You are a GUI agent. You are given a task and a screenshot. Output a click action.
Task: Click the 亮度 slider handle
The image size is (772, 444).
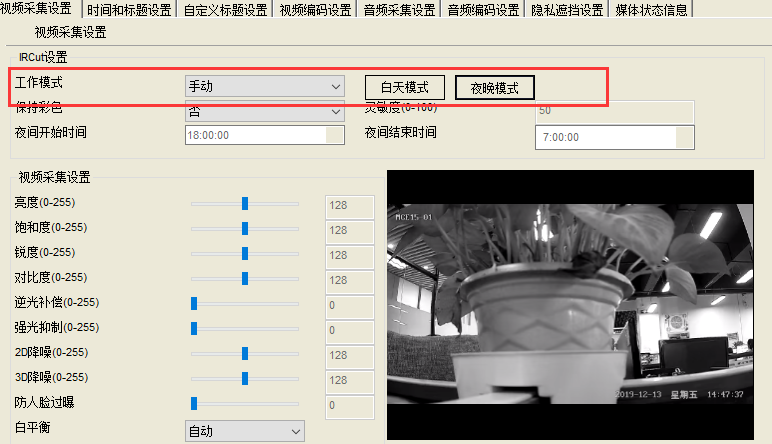coord(245,203)
